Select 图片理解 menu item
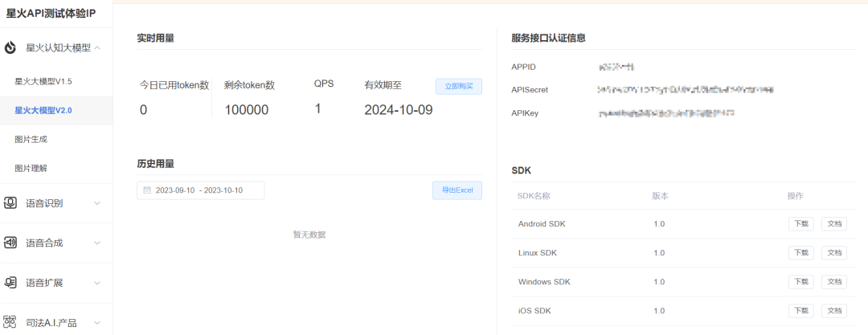868x335 pixels. pyautogui.click(x=31, y=169)
